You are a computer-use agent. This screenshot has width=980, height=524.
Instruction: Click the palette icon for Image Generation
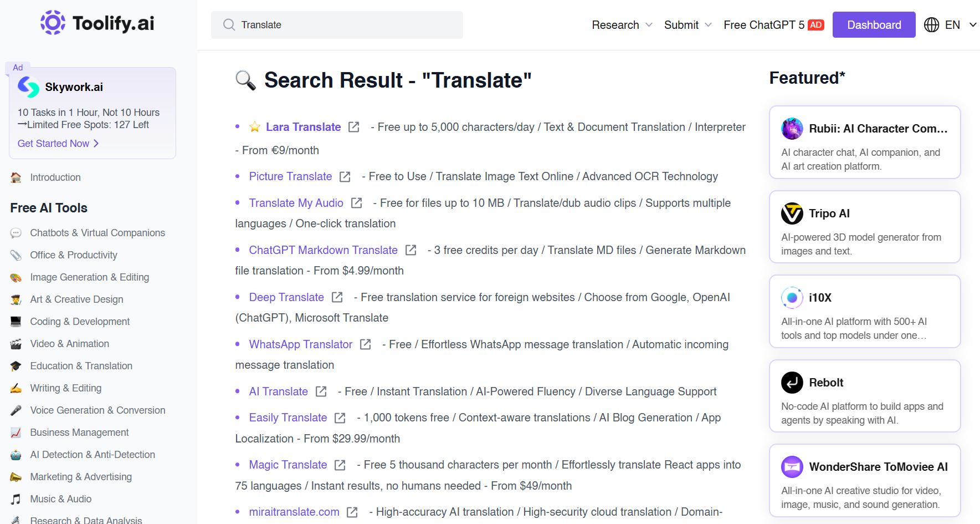(x=16, y=277)
